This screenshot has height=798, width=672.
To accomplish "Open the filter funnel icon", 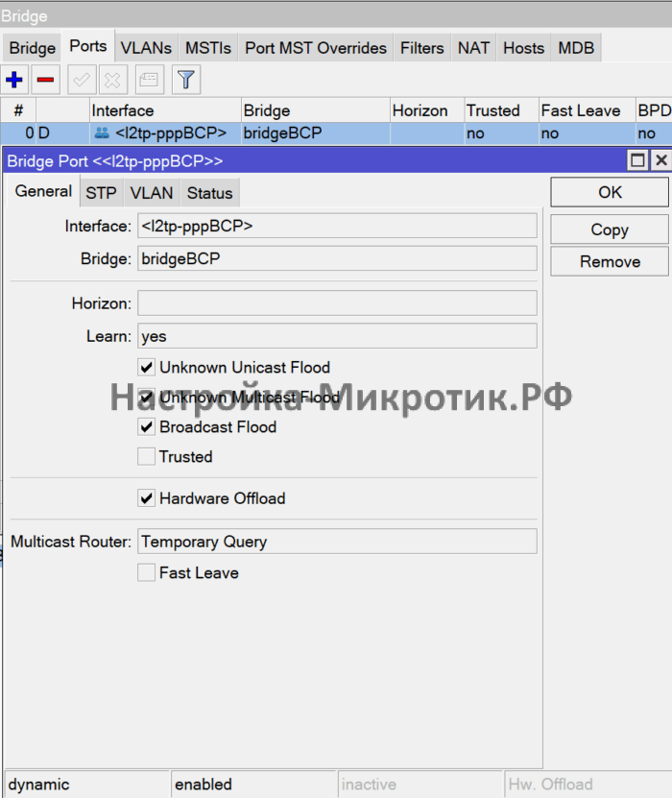I will tap(185, 80).
